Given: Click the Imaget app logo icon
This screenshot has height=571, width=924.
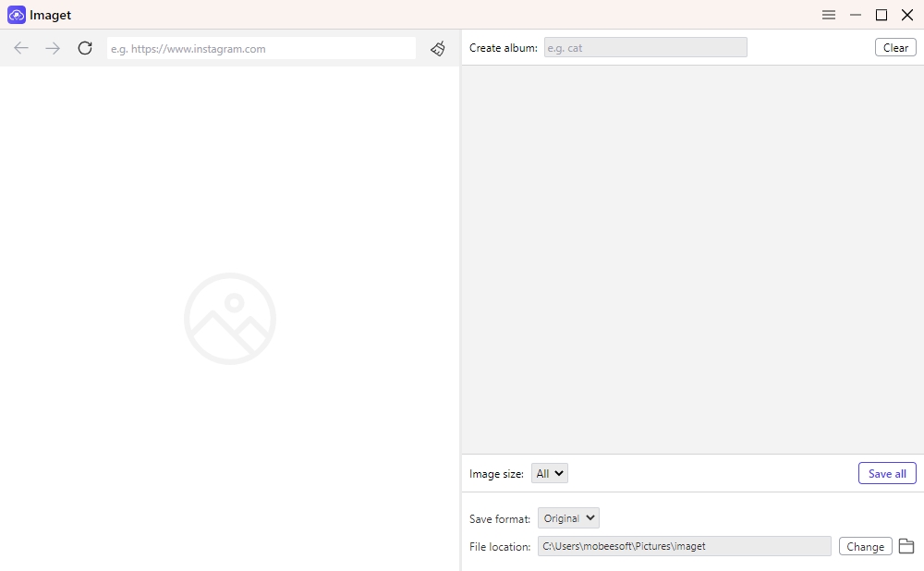Looking at the screenshot, I should tap(15, 15).
